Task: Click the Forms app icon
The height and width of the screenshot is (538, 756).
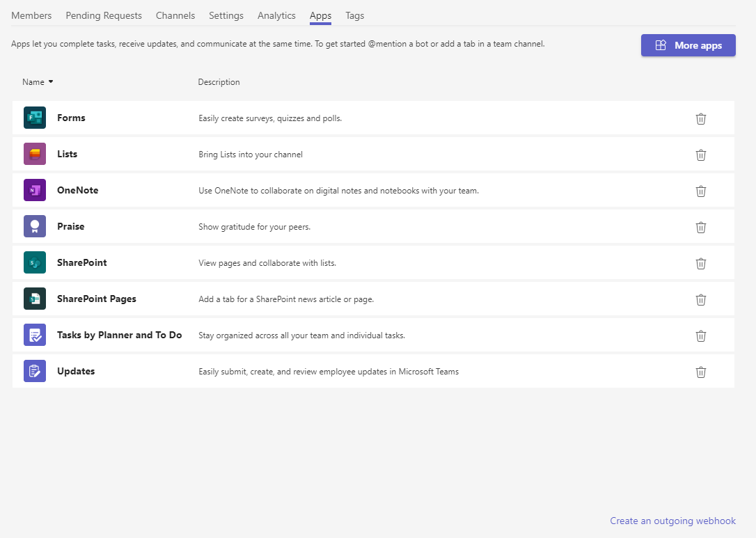Action: click(35, 118)
